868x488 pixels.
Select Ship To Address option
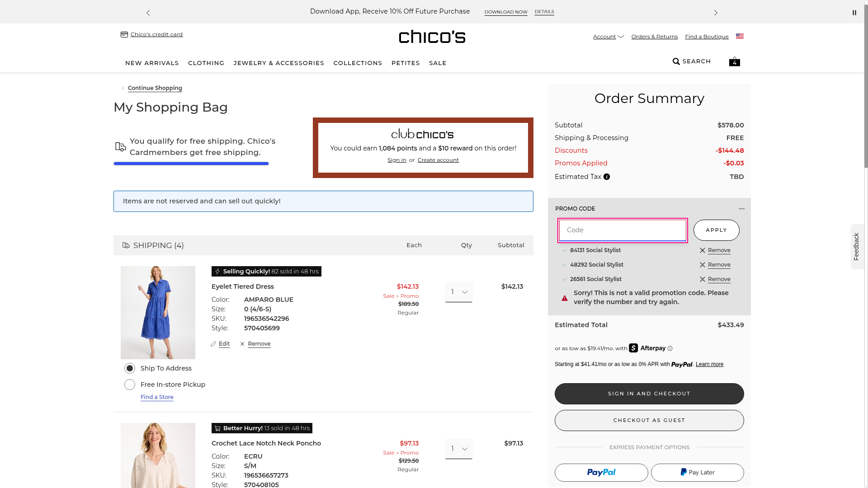pyautogui.click(x=130, y=368)
